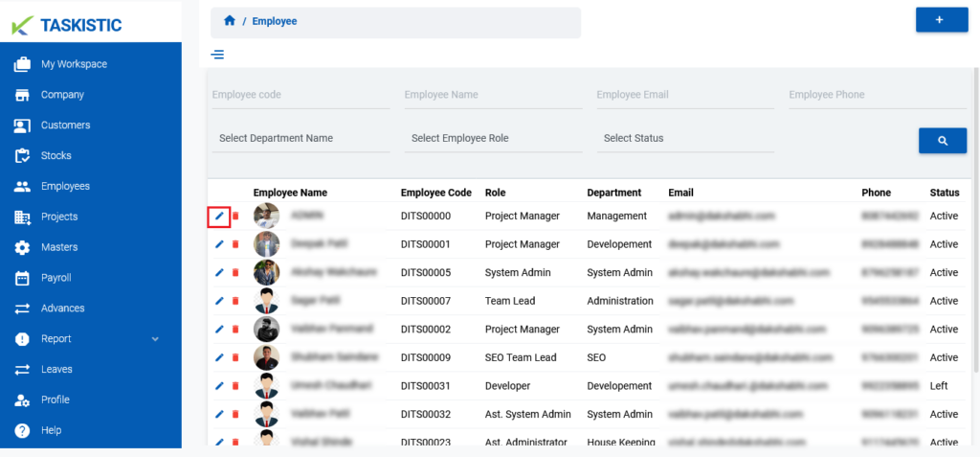Click the Employee Email filter field
This screenshot has height=457, width=980.
685,95
